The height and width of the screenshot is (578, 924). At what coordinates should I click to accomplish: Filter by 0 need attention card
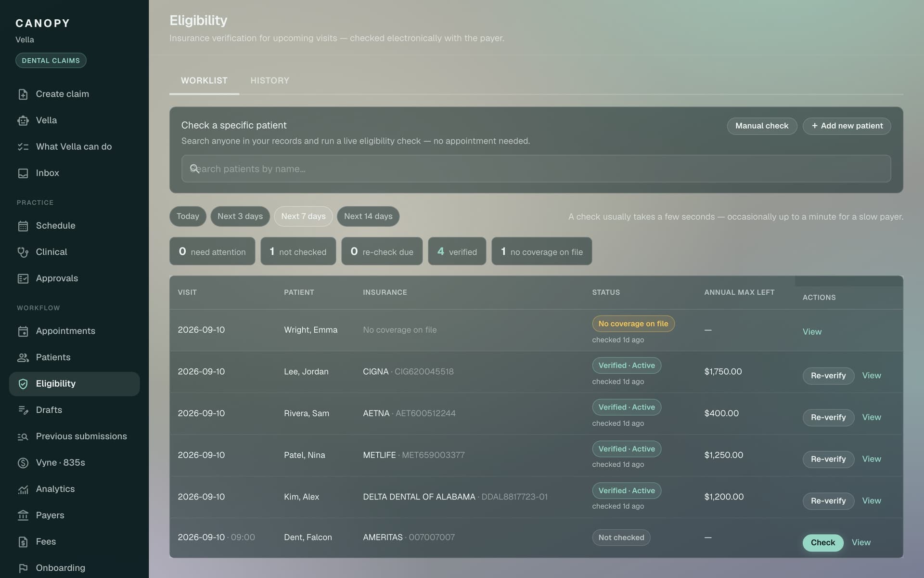click(212, 251)
